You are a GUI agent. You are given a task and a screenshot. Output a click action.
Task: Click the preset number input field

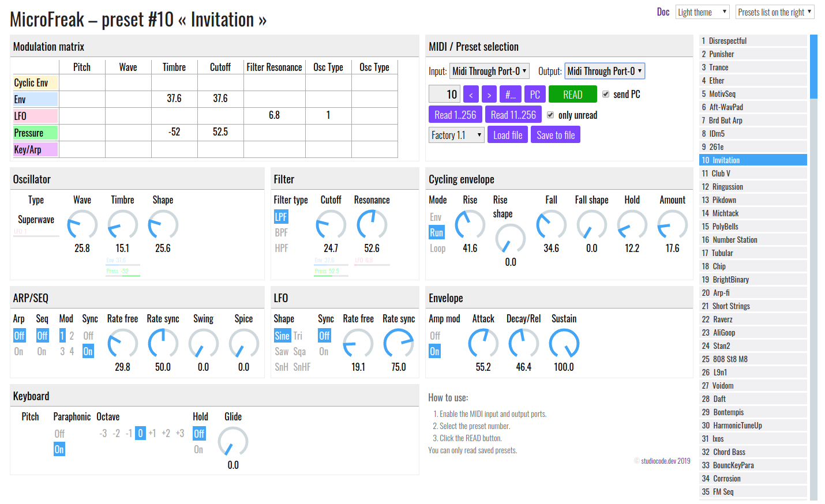pyautogui.click(x=444, y=94)
